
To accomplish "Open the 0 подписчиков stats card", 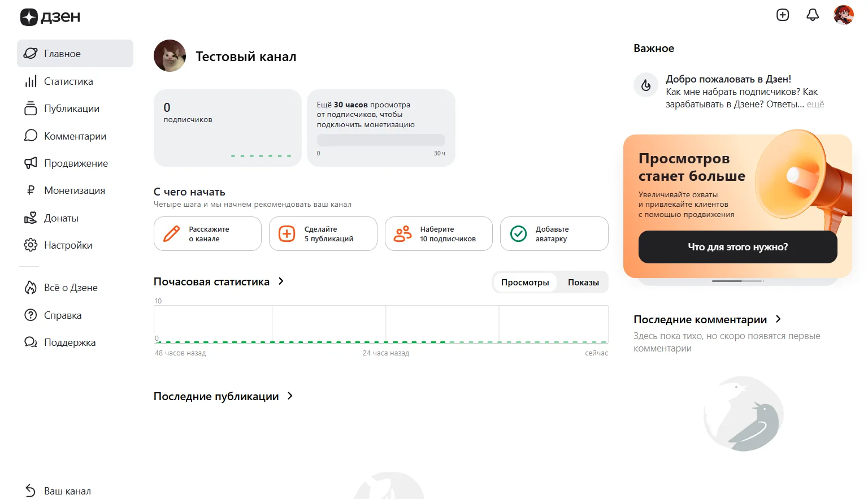I will (x=228, y=128).
